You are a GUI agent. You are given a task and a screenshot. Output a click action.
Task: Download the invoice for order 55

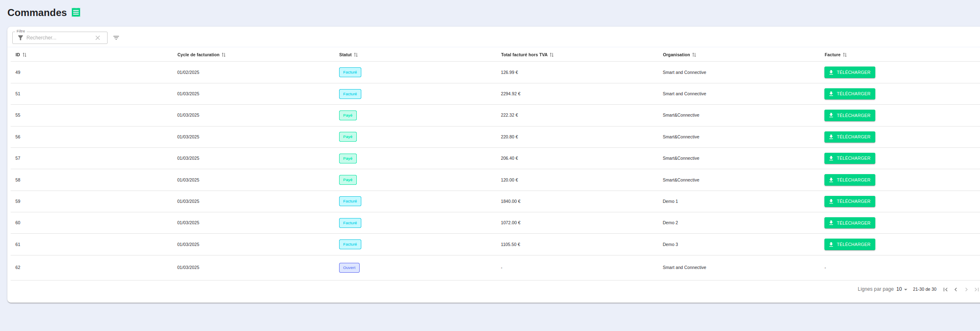pos(849,115)
